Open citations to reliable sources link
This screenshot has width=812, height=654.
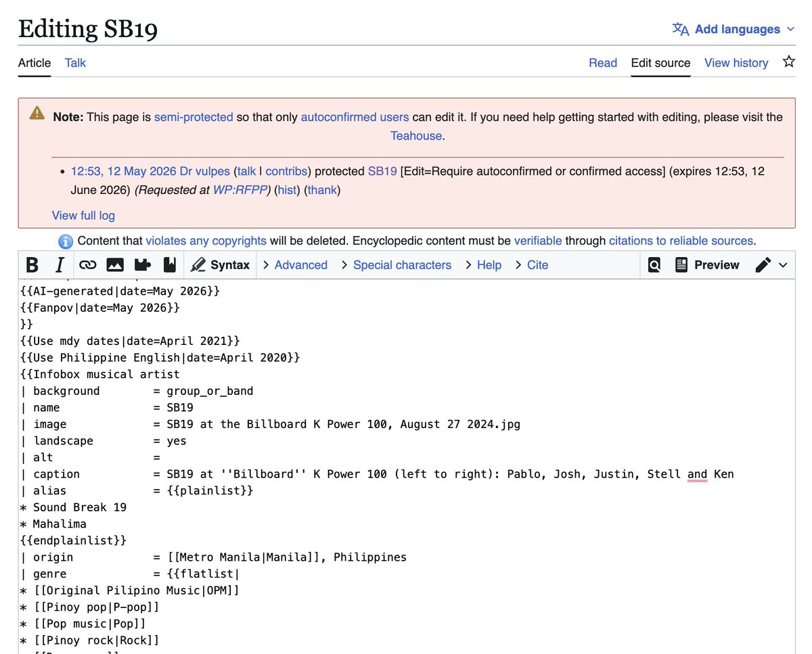[681, 241]
